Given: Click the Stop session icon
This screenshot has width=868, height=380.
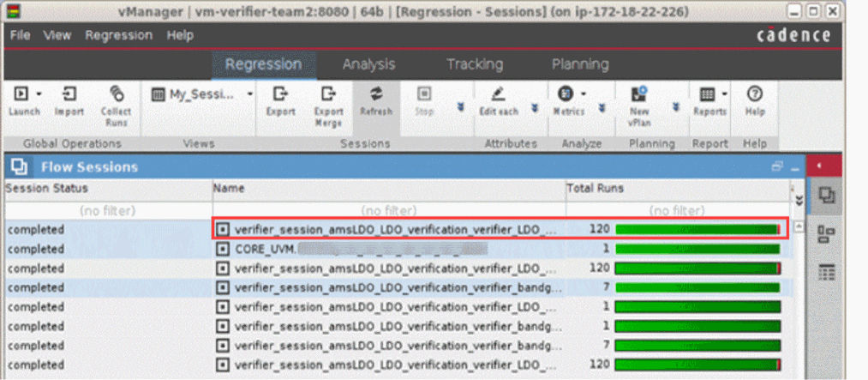Looking at the screenshot, I should [424, 94].
